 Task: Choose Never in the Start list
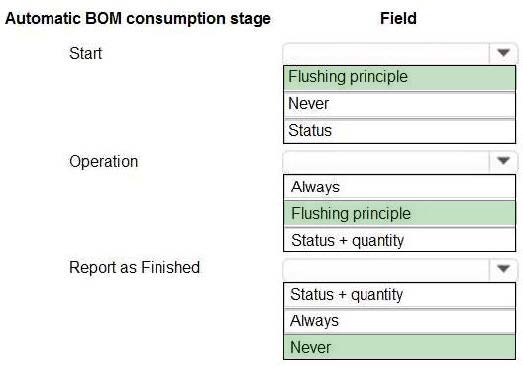(399, 104)
